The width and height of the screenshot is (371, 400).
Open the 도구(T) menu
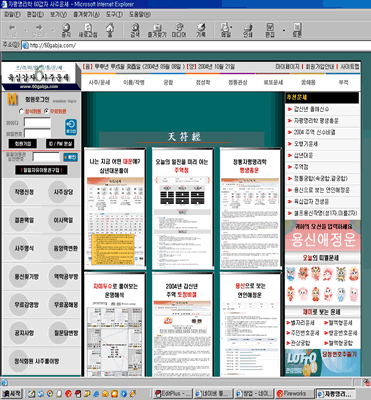114,15
